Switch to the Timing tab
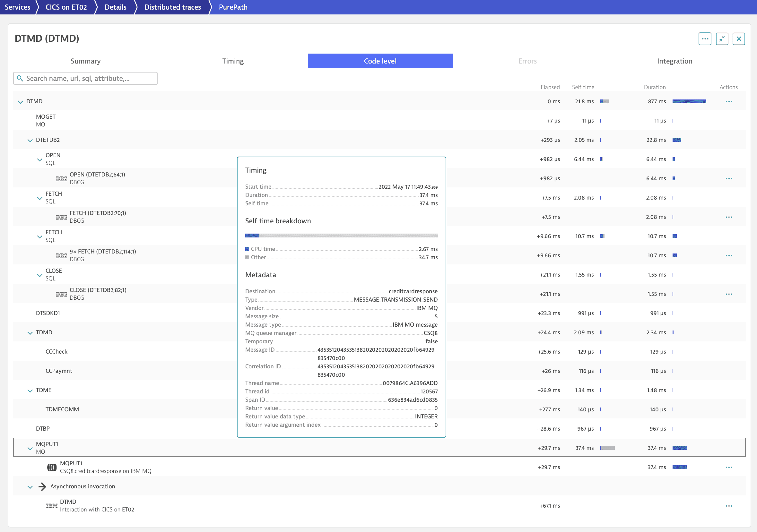Screen dimensions: 757x532 click(233, 61)
